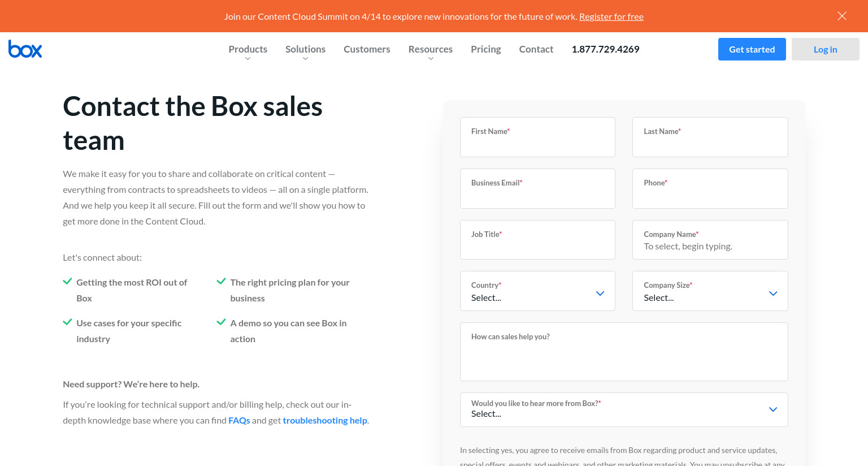This screenshot has height=466, width=868.
Task: Expand the Products chevron arrow
Action: pos(248,59)
